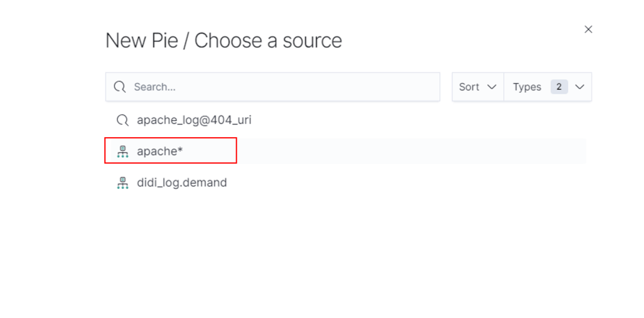This screenshot has width=644, height=318.
Task: Open the Types filter dropdown
Action: [548, 87]
